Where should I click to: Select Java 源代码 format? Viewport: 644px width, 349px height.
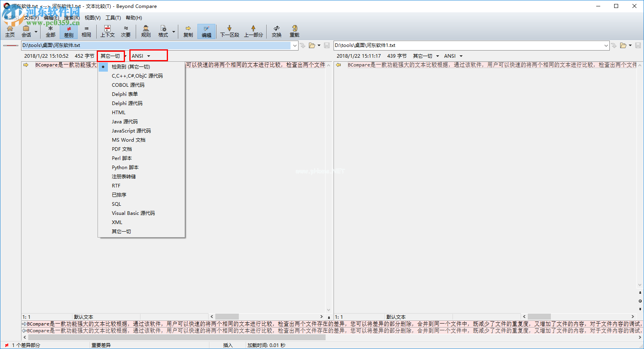(x=141, y=122)
